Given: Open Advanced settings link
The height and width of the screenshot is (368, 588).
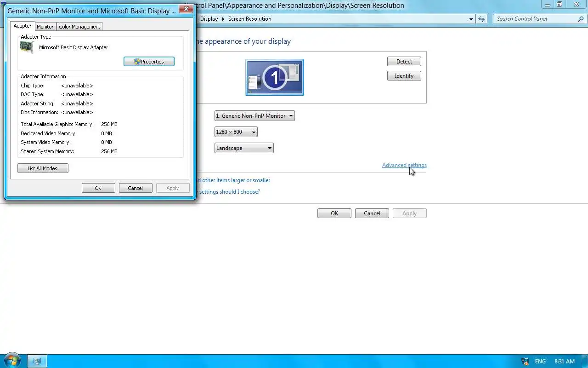Looking at the screenshot, I should pos(404,165).
